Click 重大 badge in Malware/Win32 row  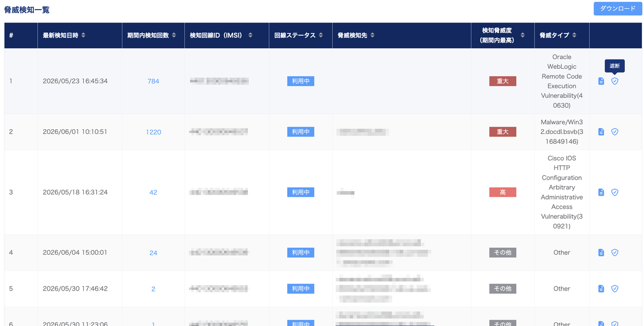[x=502, y=131]
